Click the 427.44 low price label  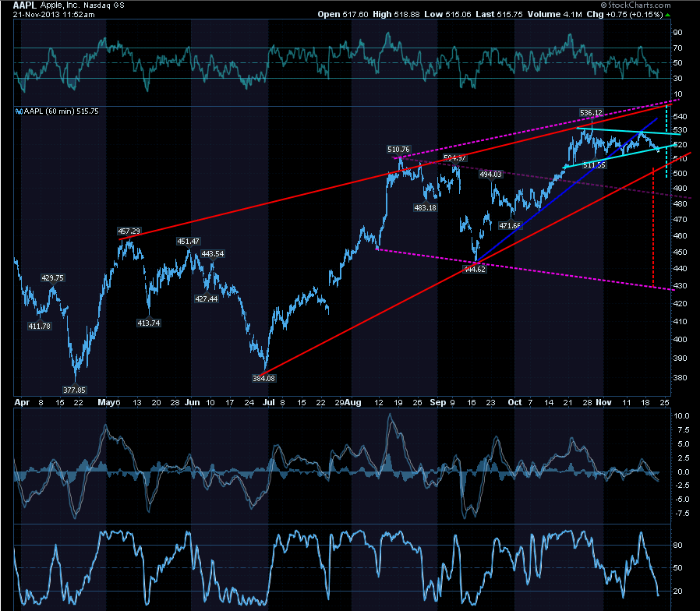click(x=207, y=298)
